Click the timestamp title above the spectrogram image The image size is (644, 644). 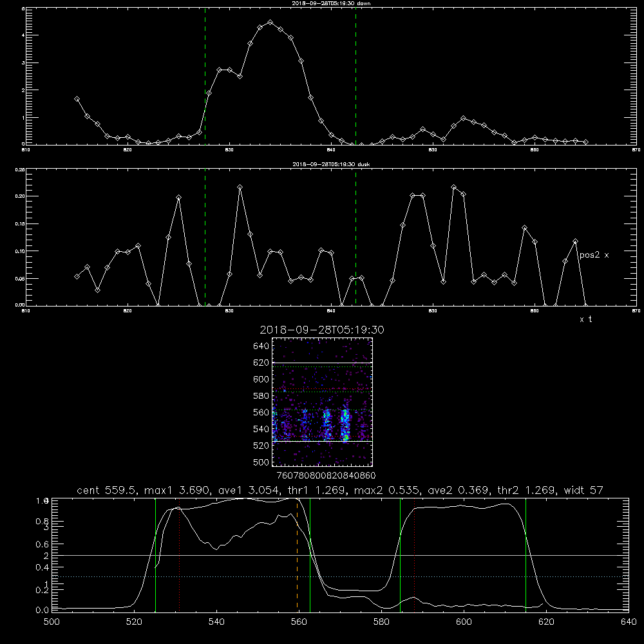[x=321, y=330]
